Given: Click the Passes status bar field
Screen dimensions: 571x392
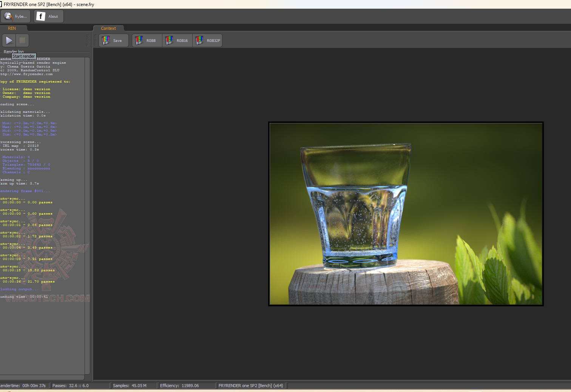Looking at the screenshot, I should coord(71,386).
